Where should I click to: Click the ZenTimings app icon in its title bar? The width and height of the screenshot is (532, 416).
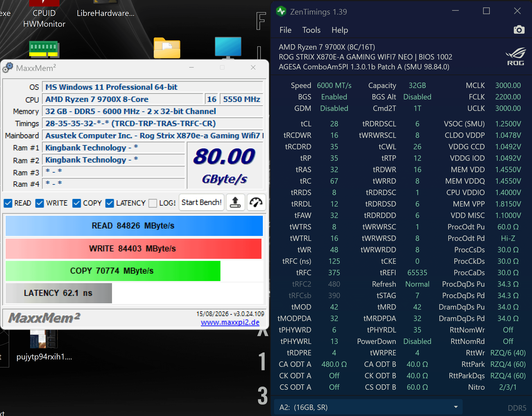(281, 11)
